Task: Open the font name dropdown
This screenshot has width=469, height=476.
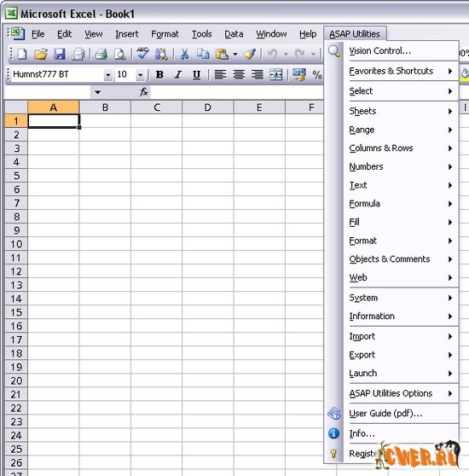Action: (107, 75)
